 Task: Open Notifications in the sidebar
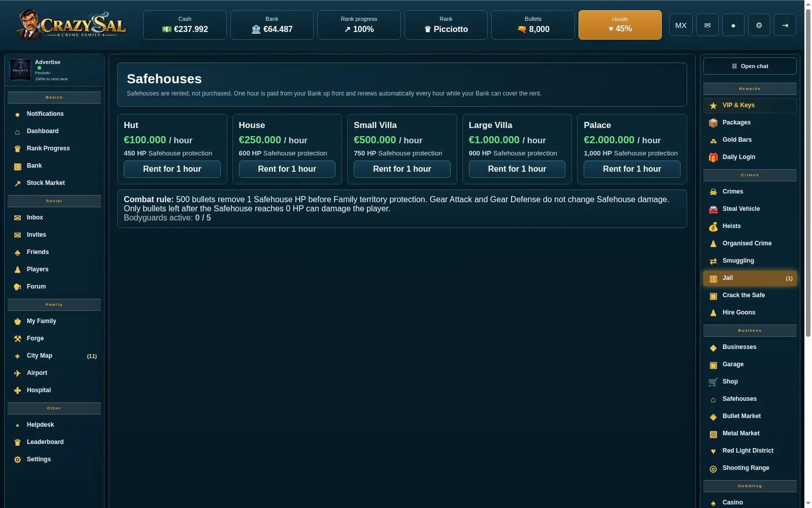point(54,114)
